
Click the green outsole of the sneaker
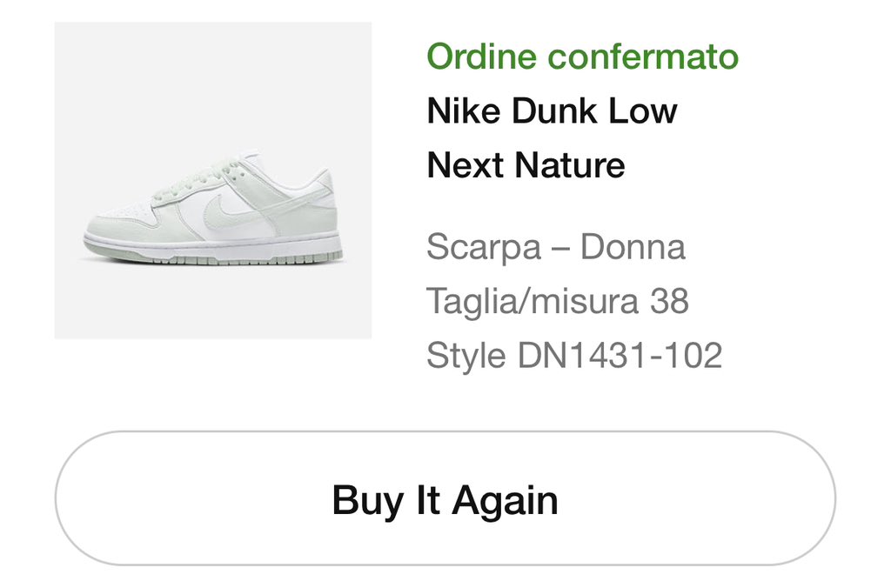click(x=214, y=257)
